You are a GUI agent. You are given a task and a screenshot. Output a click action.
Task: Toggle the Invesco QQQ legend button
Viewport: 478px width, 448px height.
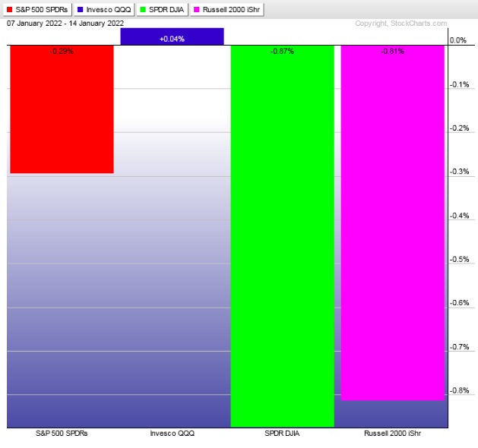point(104,9)
